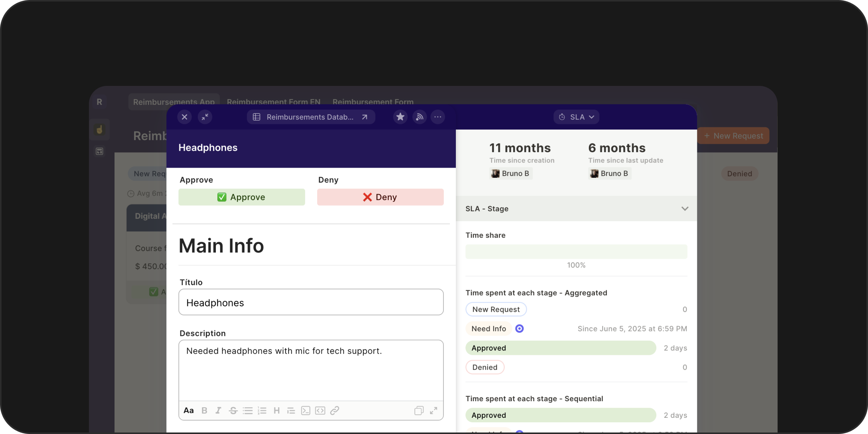The width and height of the screenshot is (868, 434).
Task: Insert a link in Description editor
Action: (335, 411)
